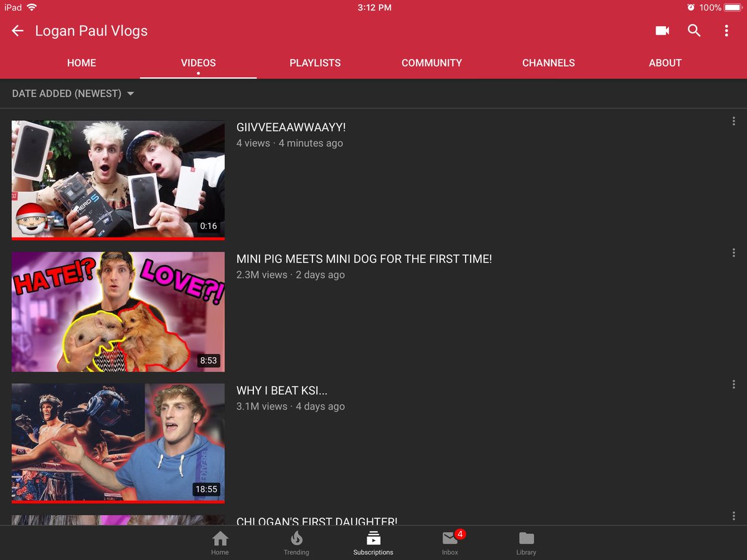The height and width of the screenshot is (560, 747).
Task: Select the VIDEOS channel tab
Action: point(198,63)
